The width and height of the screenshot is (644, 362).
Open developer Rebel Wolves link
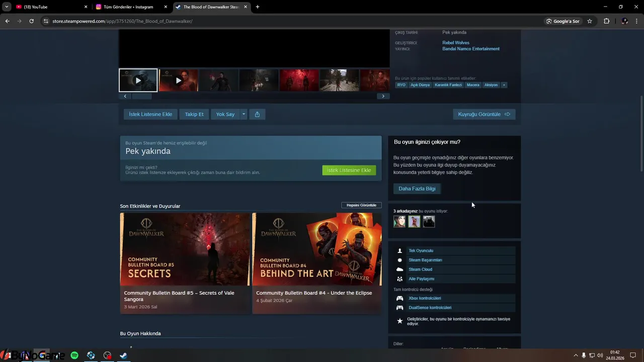(x=456, y=43)
